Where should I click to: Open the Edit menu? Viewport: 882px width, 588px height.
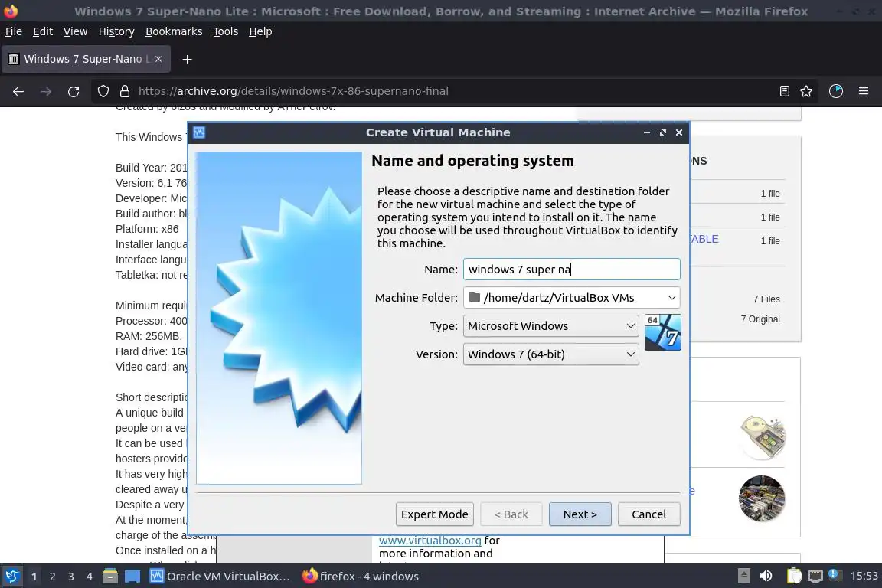(43, 31)
